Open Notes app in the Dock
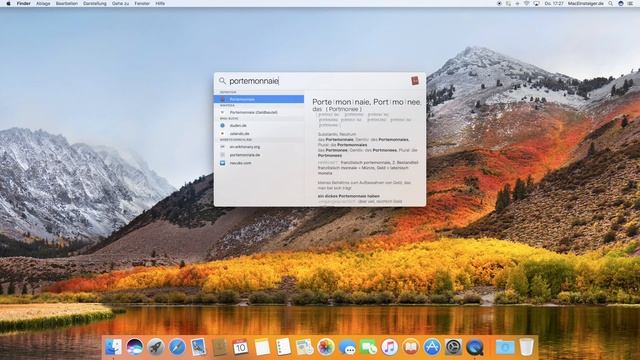640x360 pixels. [262, 347]
